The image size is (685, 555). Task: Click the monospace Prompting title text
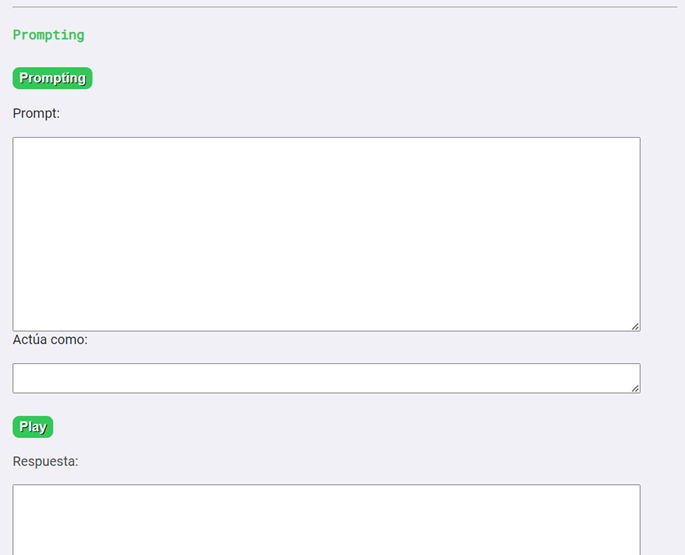[48, 35]
